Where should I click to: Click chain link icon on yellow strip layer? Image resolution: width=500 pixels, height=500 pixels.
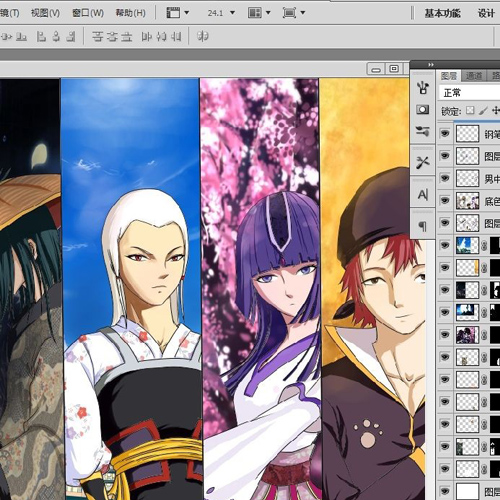pos(484,268)
